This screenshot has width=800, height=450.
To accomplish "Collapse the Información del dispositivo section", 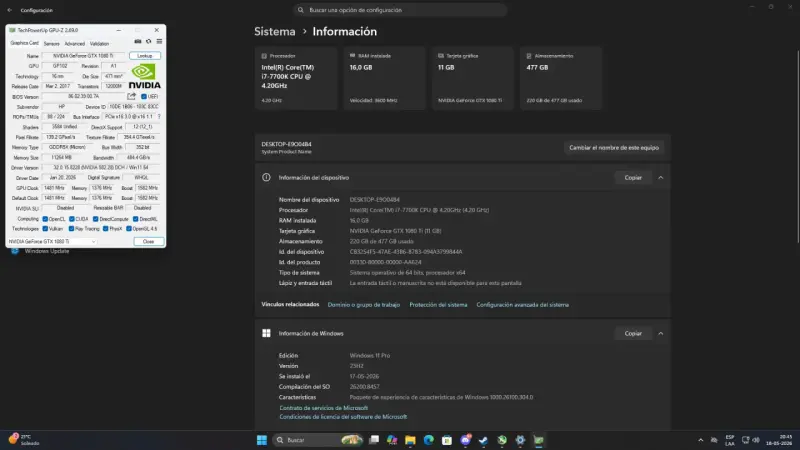I will click(x=661, y=178).
